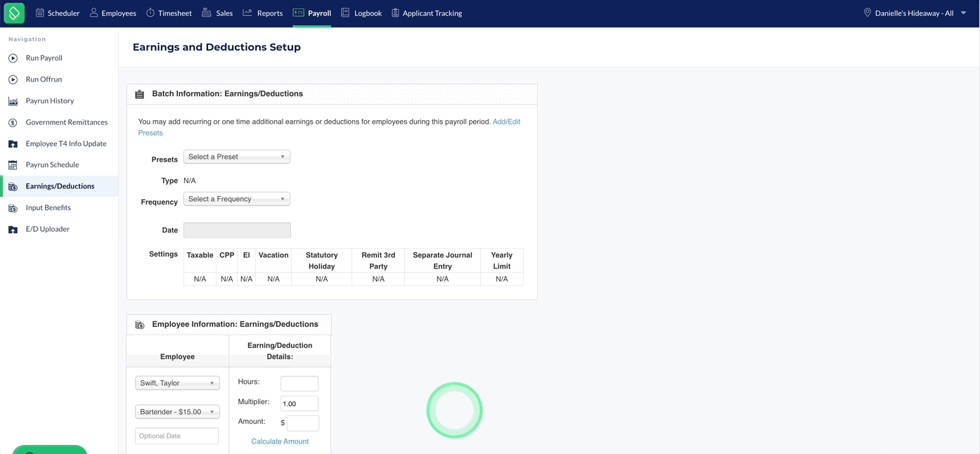980x454 pixels.
Task: Open the Scheduler tab
Action: point(58,13)
